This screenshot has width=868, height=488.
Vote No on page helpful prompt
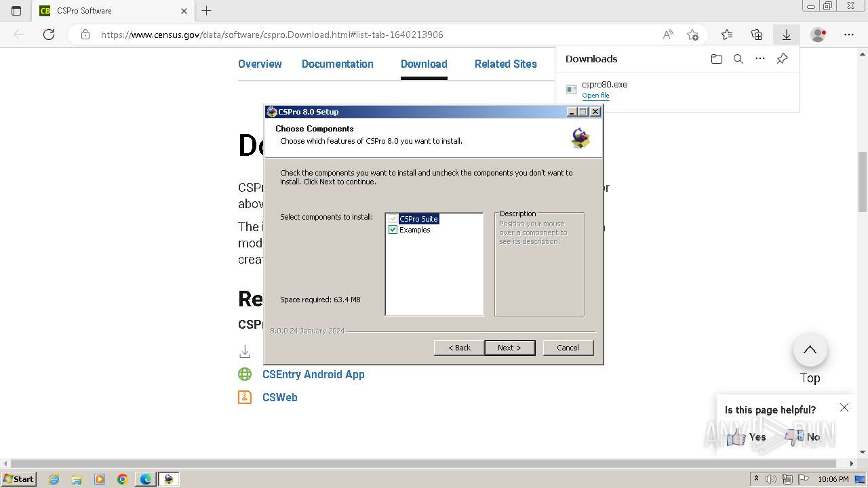[x=803, y=437]
